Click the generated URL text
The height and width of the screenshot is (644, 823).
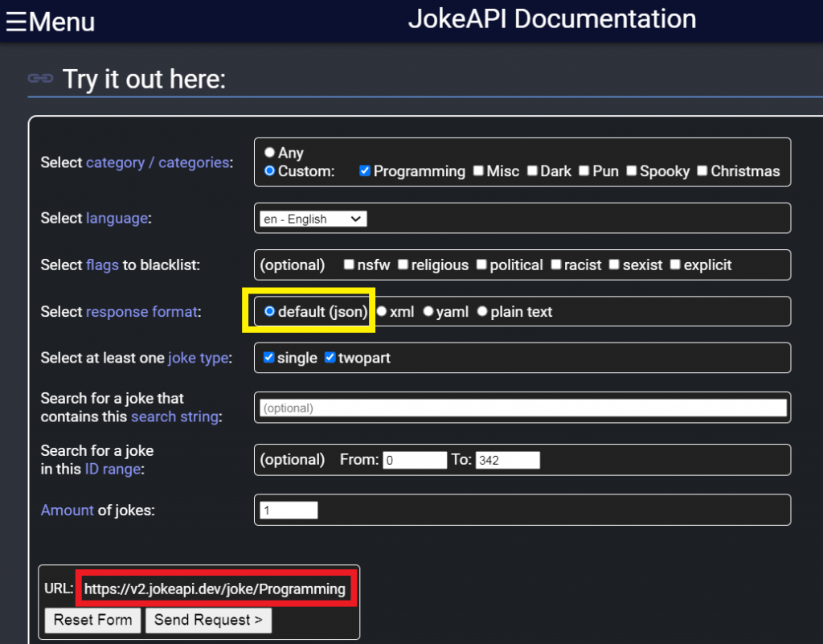(x=215, y=589)
